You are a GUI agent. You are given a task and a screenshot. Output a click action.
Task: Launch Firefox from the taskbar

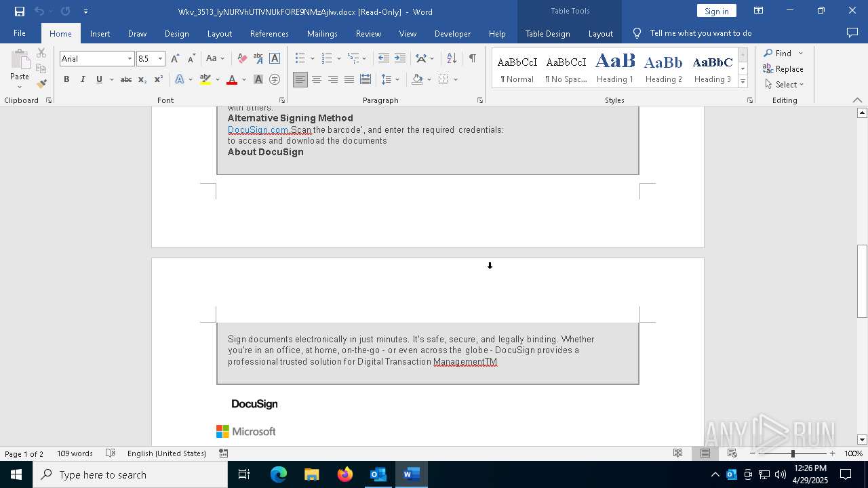pyautogui.click(x=345, y=474)
